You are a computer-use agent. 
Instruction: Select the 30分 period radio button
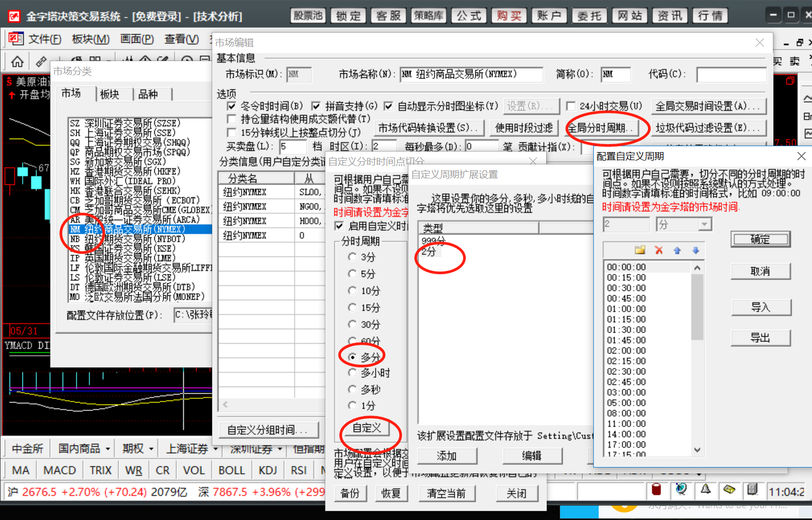pyautogui.click(x=352, y=324)
